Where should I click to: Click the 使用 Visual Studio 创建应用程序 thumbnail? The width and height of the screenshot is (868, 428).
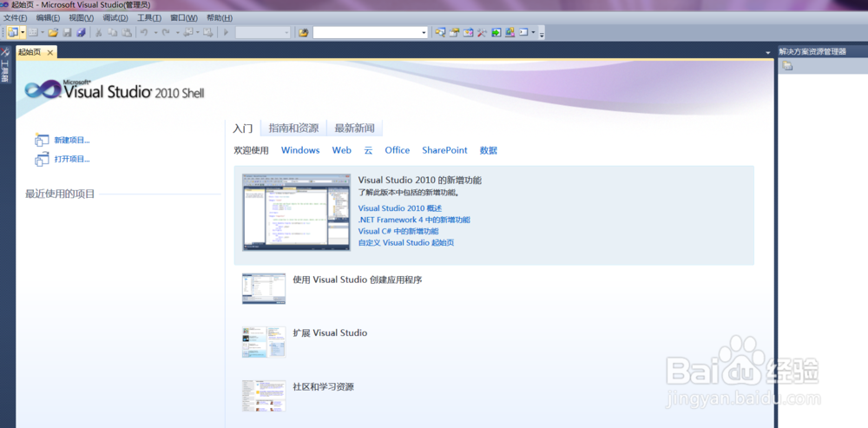[264, 288]
